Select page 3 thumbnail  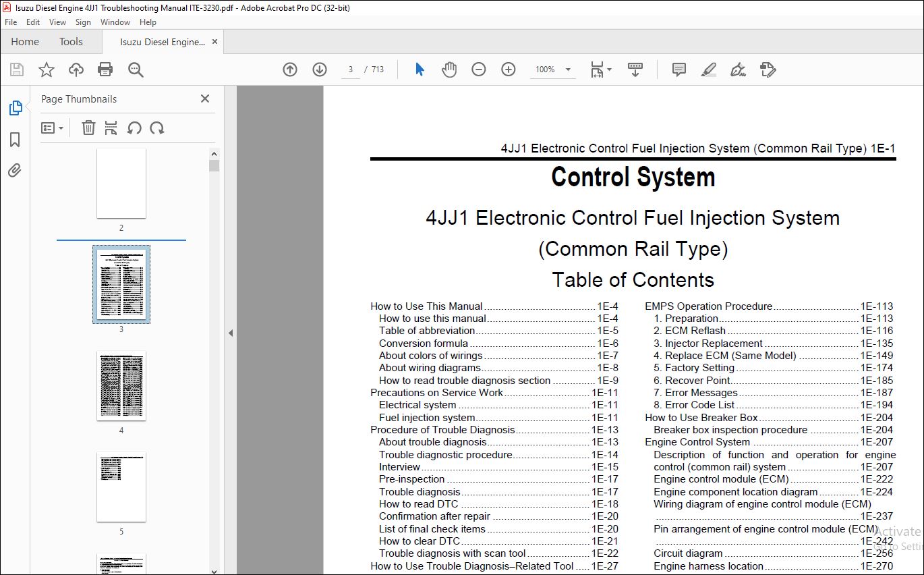[121, 284]
